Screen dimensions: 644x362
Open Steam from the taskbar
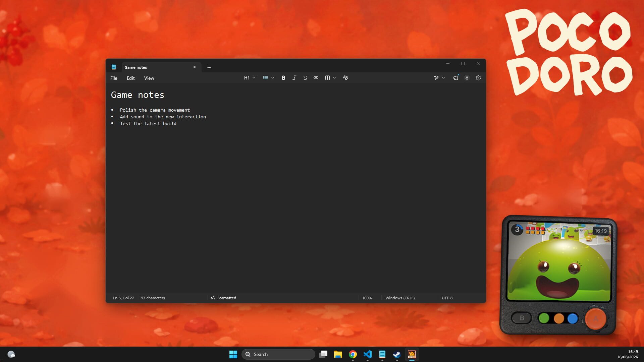click(397, 354)
